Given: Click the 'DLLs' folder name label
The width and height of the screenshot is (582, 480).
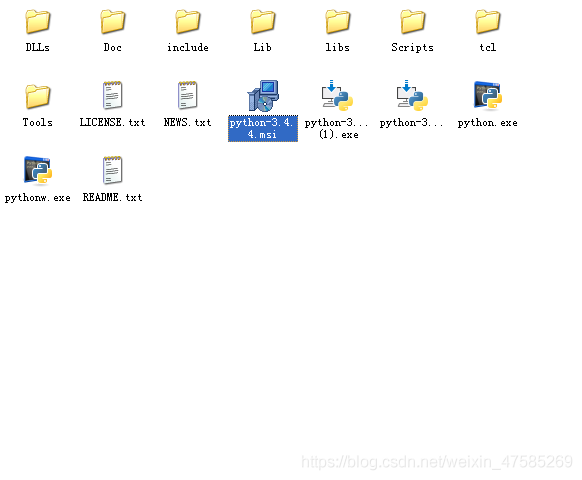Looking at the screenshot, I should click(x=37, y=48).
